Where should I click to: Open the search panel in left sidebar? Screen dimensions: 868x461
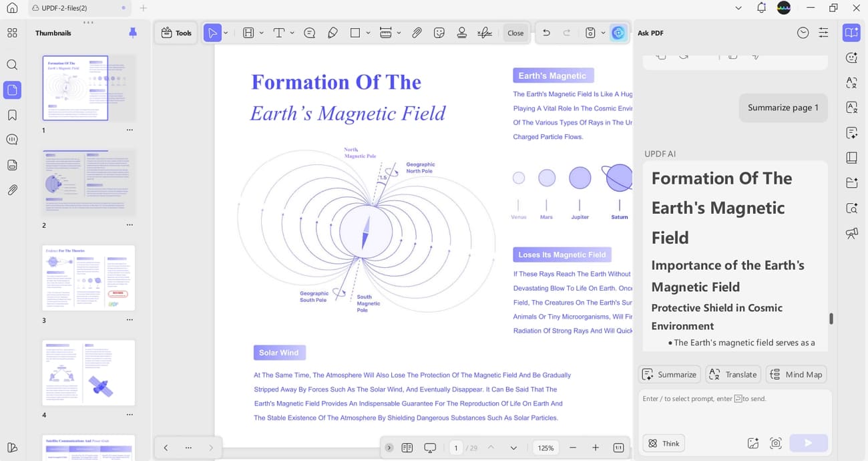(12, 64)
